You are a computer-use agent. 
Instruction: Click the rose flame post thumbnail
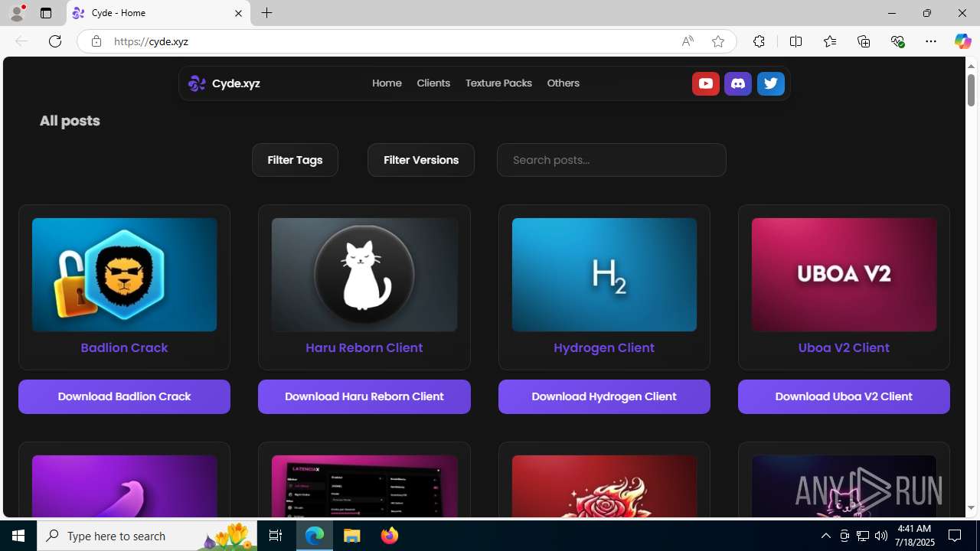pyautogui.click(x=604, y=487)
